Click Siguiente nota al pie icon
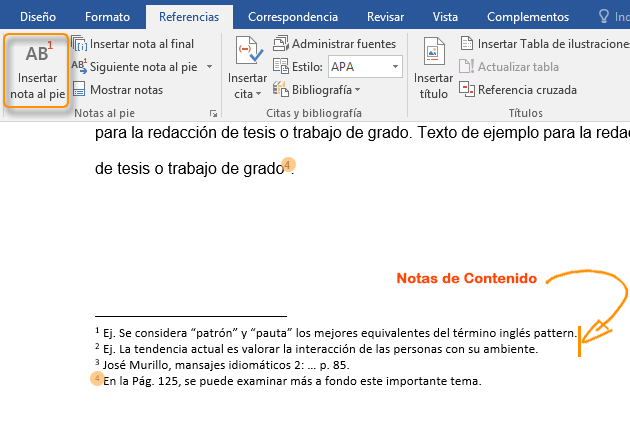The width and height of the screenshot is (630, 425). coord(79,66)
